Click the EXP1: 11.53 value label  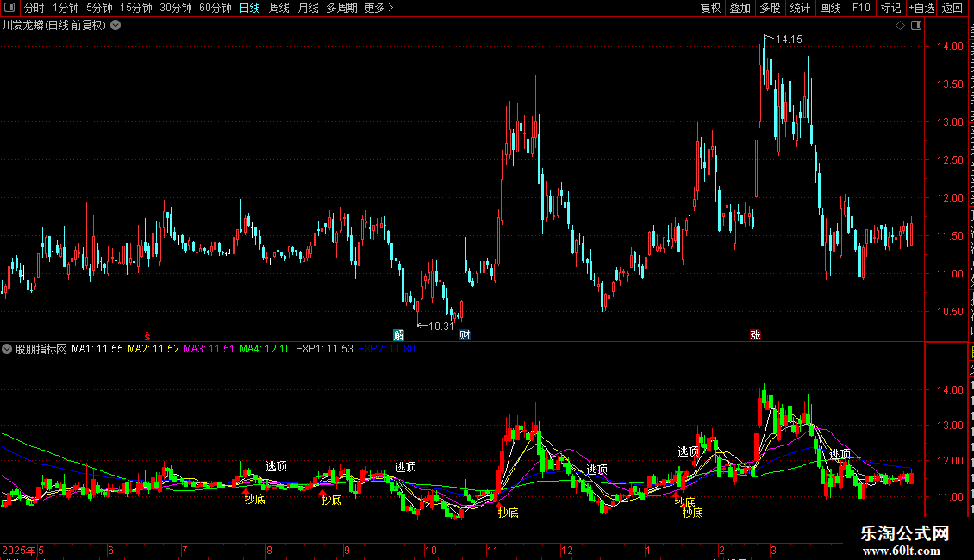tap(324, 349)
